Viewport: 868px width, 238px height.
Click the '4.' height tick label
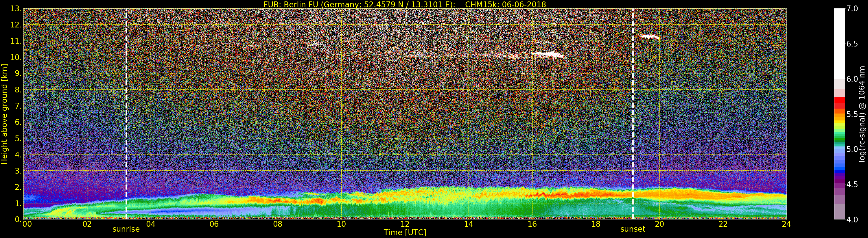pos(18,155)
